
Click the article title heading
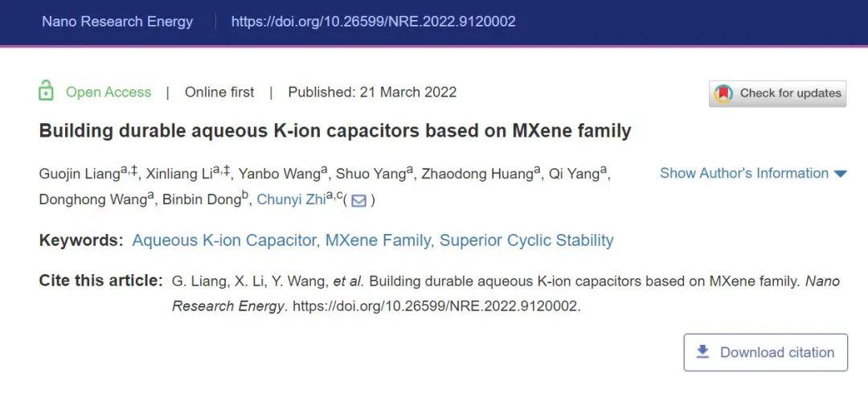coord(335,131)
